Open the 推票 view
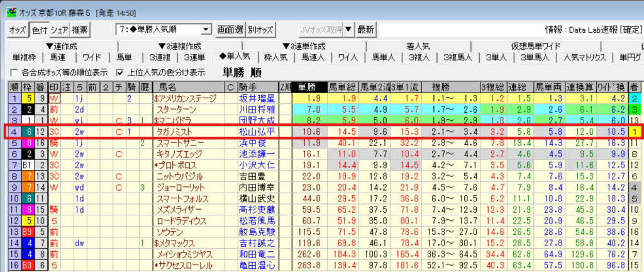The image size is (644, 272). click(80, 30)
